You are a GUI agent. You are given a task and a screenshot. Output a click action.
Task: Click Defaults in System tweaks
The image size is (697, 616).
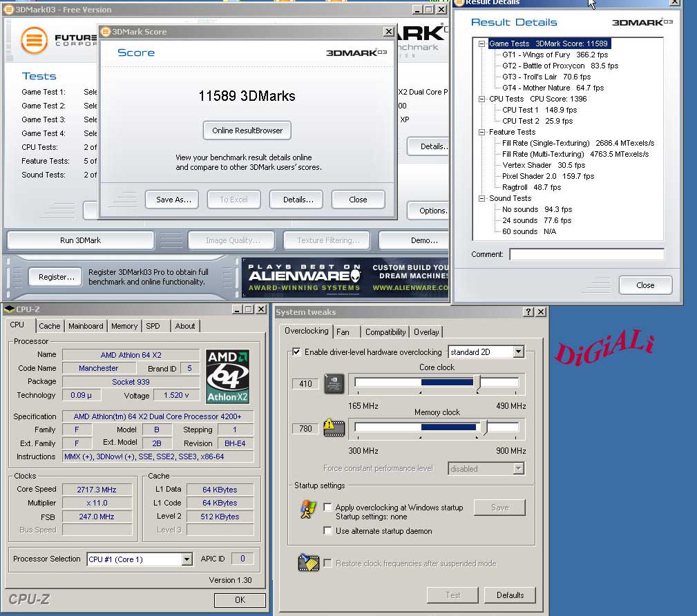(x=510, y=595)
